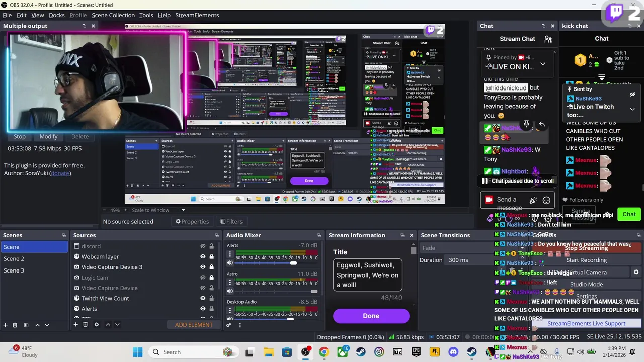Show the Logic Cam source
Screen dimensions: 644x362
[x=203, y=278]
